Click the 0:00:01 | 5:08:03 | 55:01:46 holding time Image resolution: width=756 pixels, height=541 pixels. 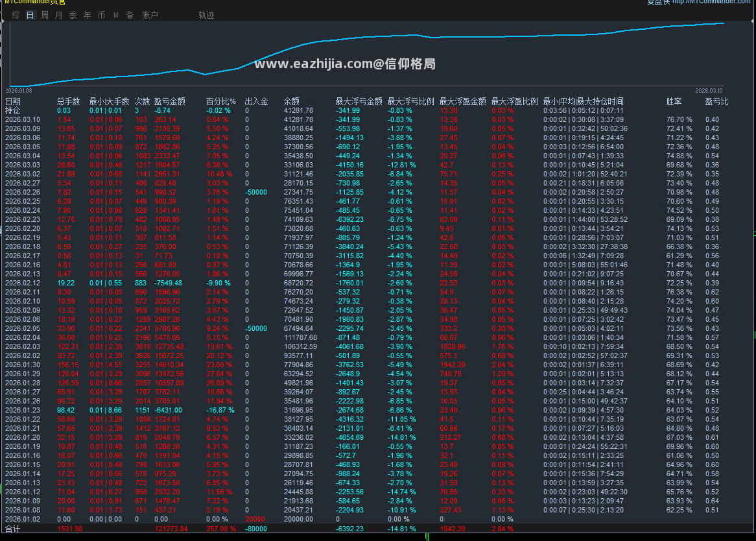pyautogui.click(x=585, y=265)
